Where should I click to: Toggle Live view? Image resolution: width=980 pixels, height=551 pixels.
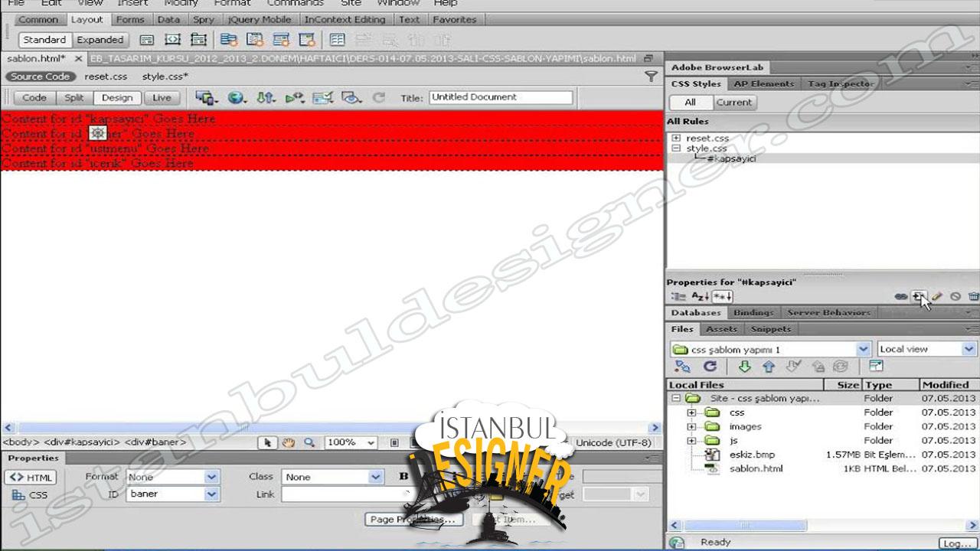click(162, 97)
